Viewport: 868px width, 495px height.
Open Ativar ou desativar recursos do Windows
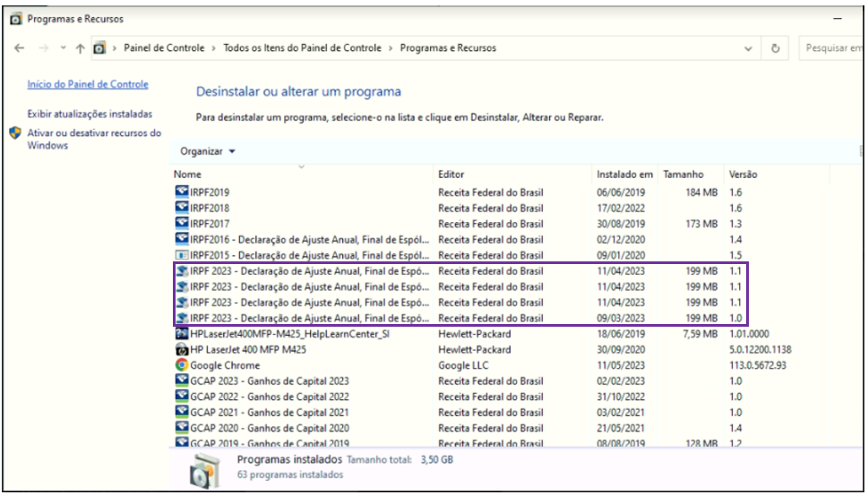[94, 139]
